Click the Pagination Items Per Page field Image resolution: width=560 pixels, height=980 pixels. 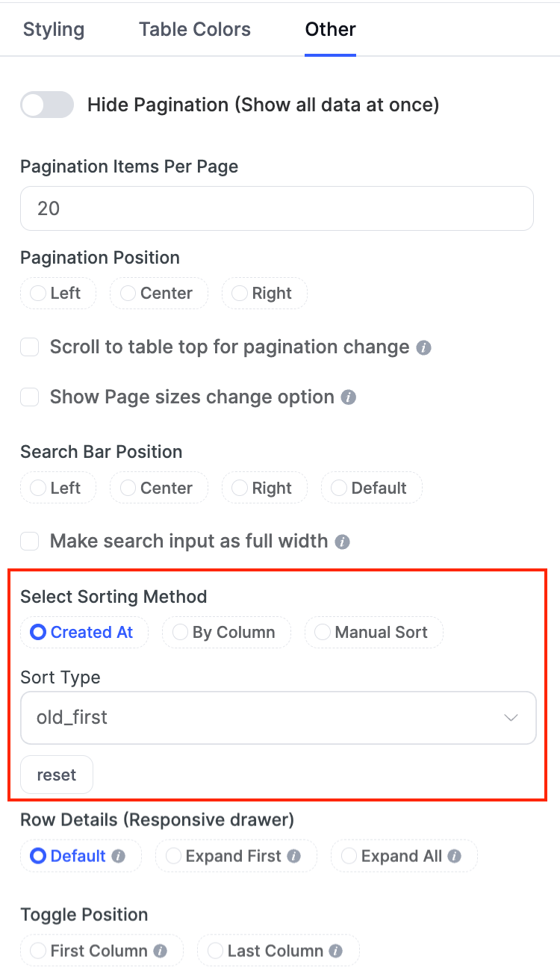click(276, 208)
